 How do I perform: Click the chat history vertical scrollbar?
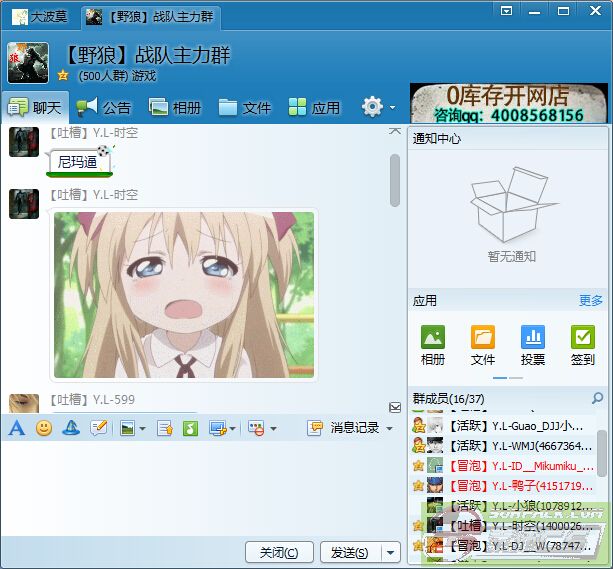pyautogui.click(x=395, y=180)
